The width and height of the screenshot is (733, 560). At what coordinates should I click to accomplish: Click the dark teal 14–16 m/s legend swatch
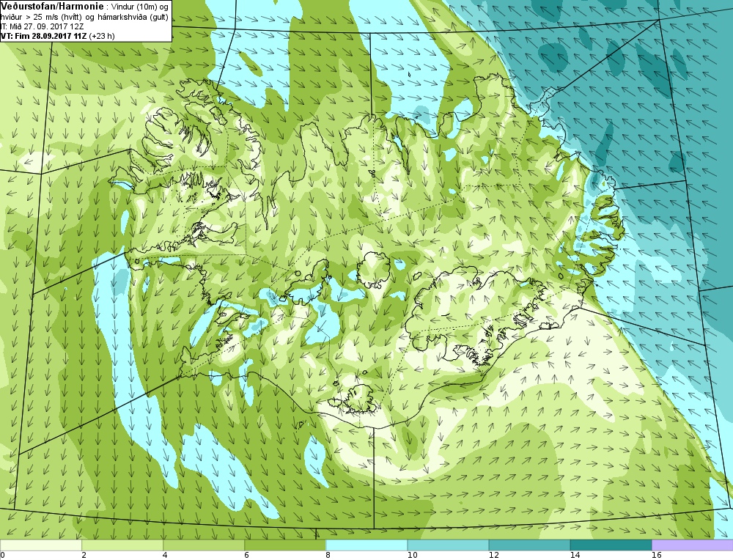[x=611, y=545]
